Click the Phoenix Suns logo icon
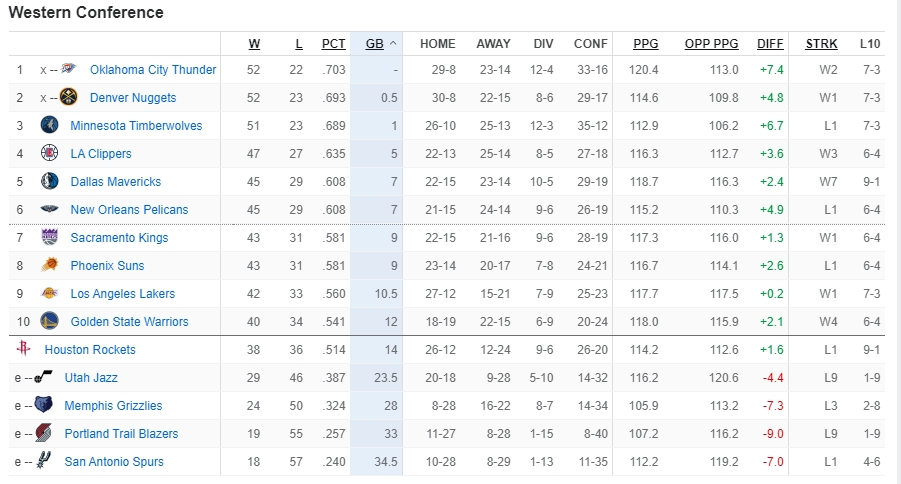This screenshot has height=484, width=901. coord(49,266)
